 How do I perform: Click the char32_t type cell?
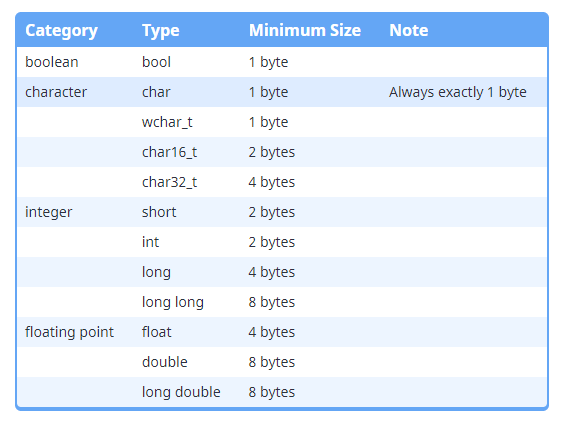[x=169, y=182]
